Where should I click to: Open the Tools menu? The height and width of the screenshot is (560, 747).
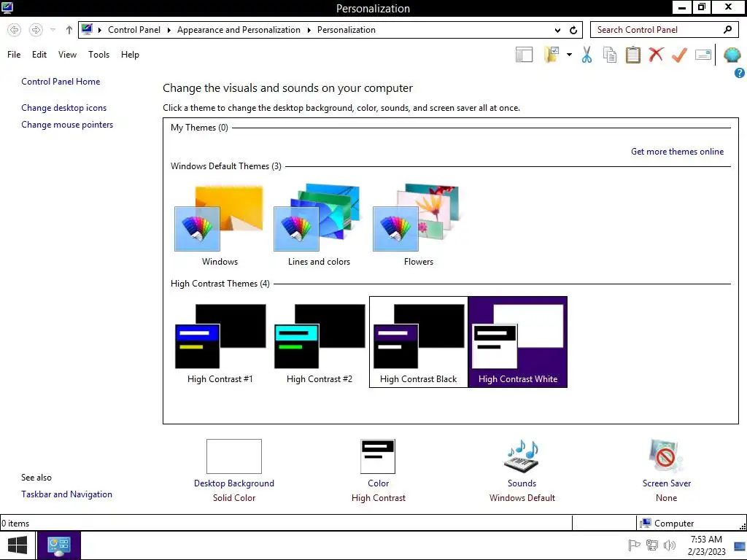pyautogui.click(x=98, y=55)
